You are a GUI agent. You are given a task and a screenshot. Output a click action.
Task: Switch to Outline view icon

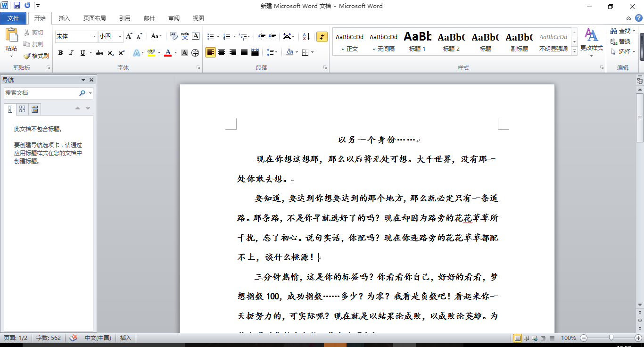pos(543,338)
